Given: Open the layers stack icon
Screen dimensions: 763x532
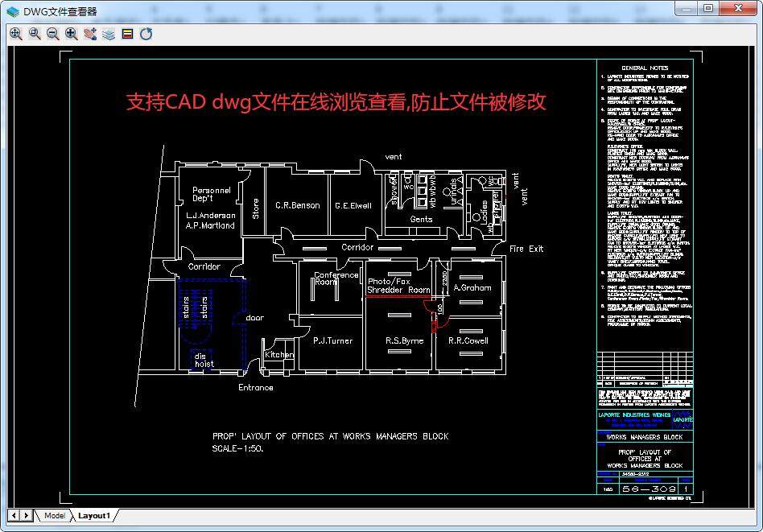Looking at the screenshot, I should pyautogui.click(x=109, y=34).
